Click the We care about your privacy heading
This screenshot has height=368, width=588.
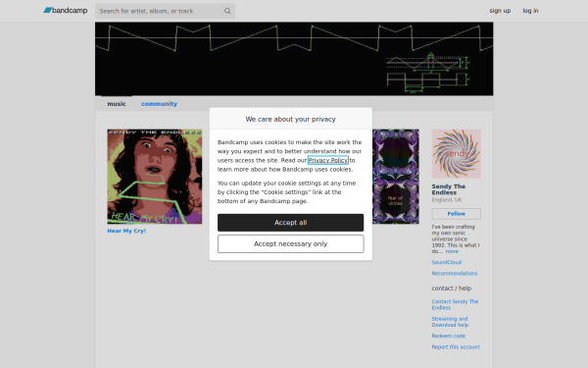[291, 119]
